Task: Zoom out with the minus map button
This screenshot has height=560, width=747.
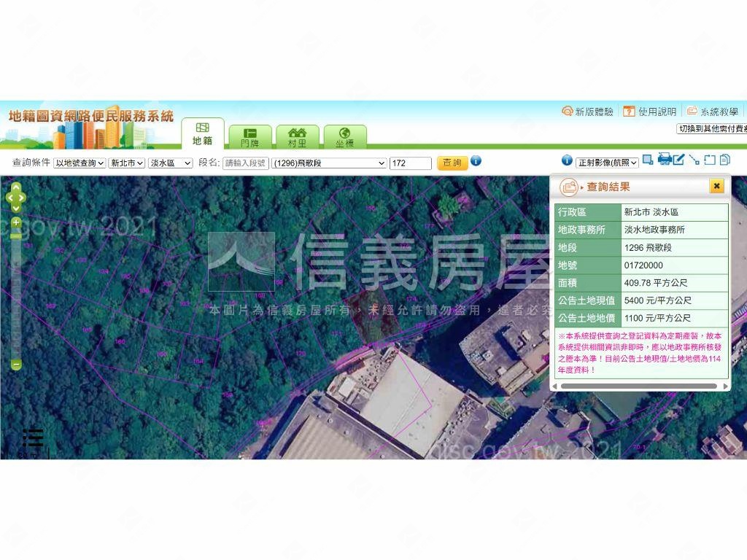Action: [x=16, y=365]
